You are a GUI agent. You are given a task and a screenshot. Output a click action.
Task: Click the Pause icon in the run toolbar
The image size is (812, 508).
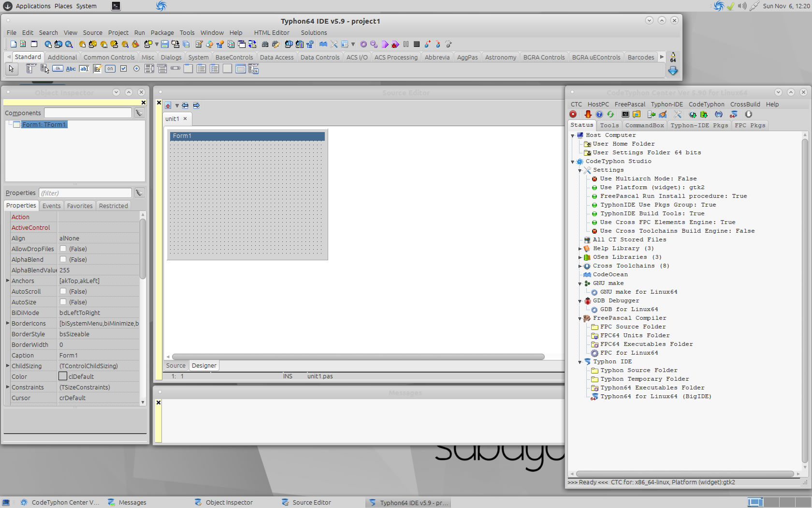(x=406, y=44)
